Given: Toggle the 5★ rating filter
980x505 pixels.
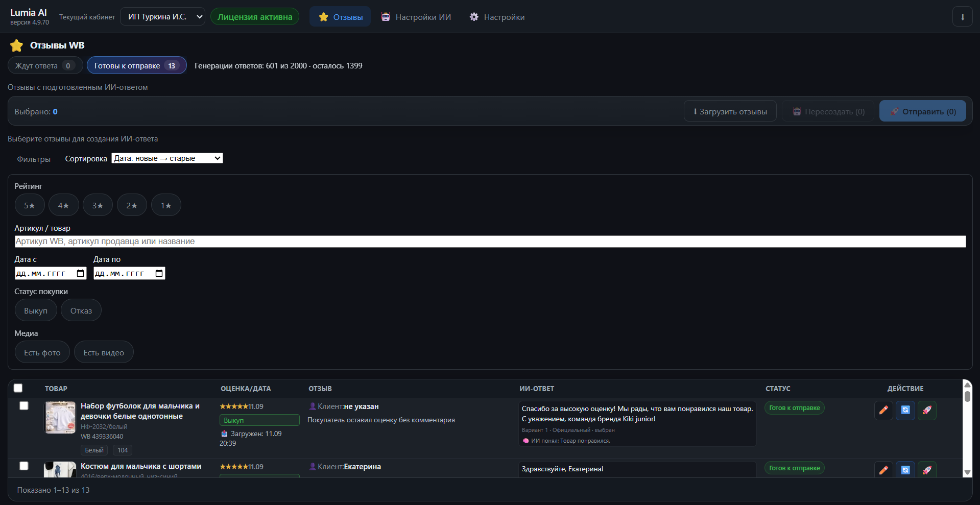Looking at the screenshot, I should click(x=30, y=205).
